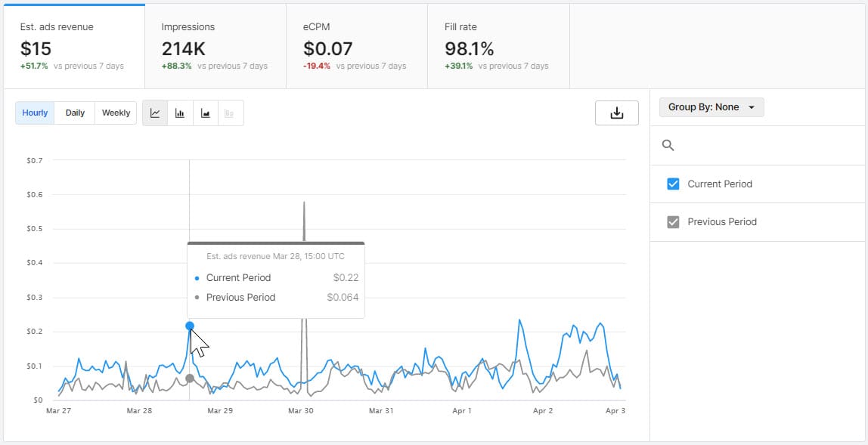The width and height of the screenshot is (868, 445).
Task: View the Fill rate metric card
Action: tap(498, 47)
